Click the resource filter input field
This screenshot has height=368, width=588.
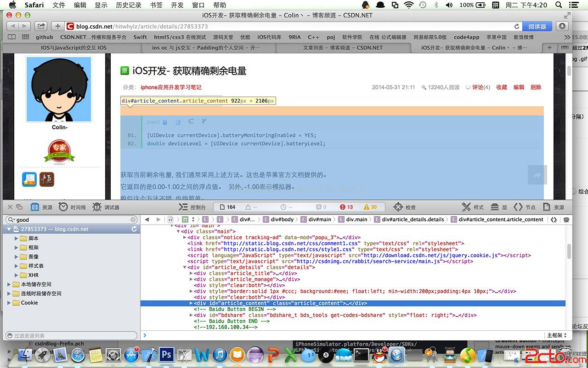(71, 336)
